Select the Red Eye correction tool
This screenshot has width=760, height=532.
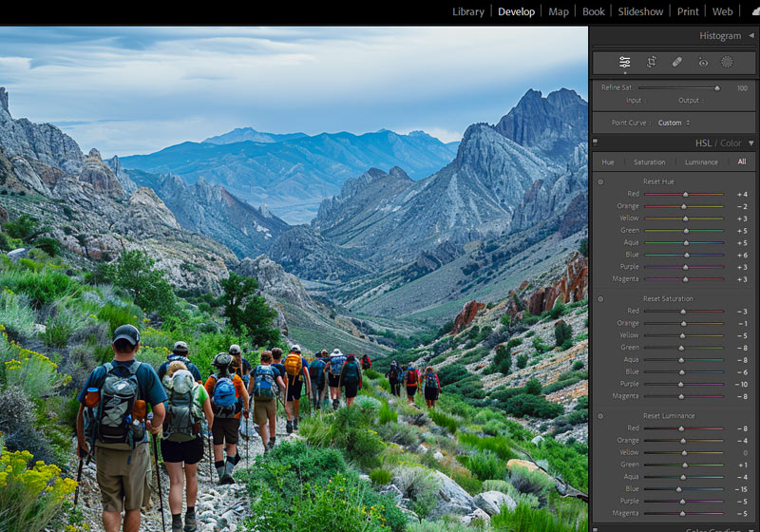pyautogui.click(x=703, y=62)
